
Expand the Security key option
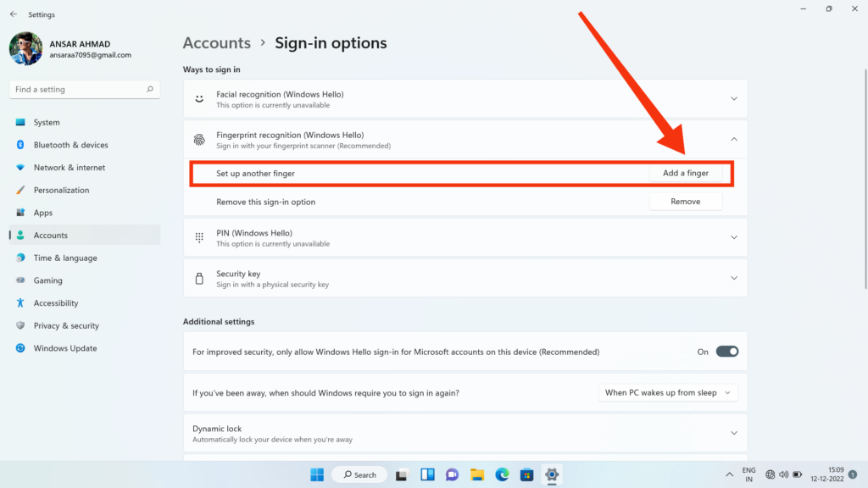coord(734,278)
